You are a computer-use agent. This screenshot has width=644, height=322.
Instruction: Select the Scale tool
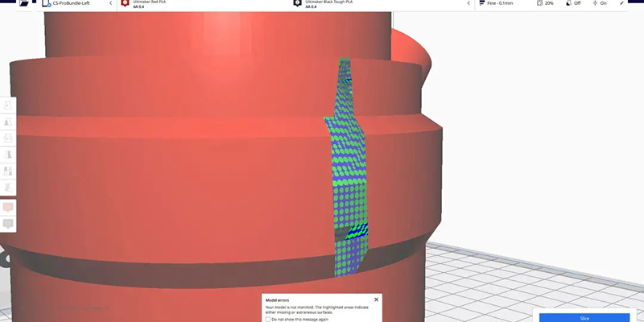tap(8, 121)
